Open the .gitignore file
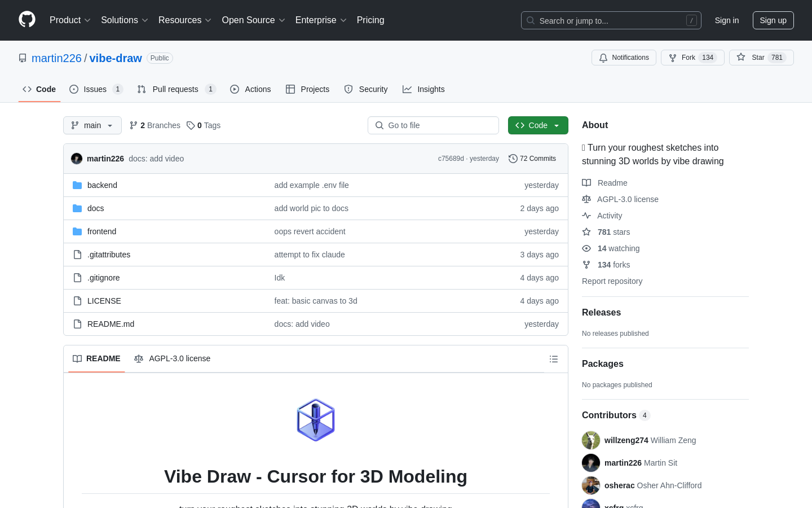Viewport: 812px width, 508px height. [103, 278]
